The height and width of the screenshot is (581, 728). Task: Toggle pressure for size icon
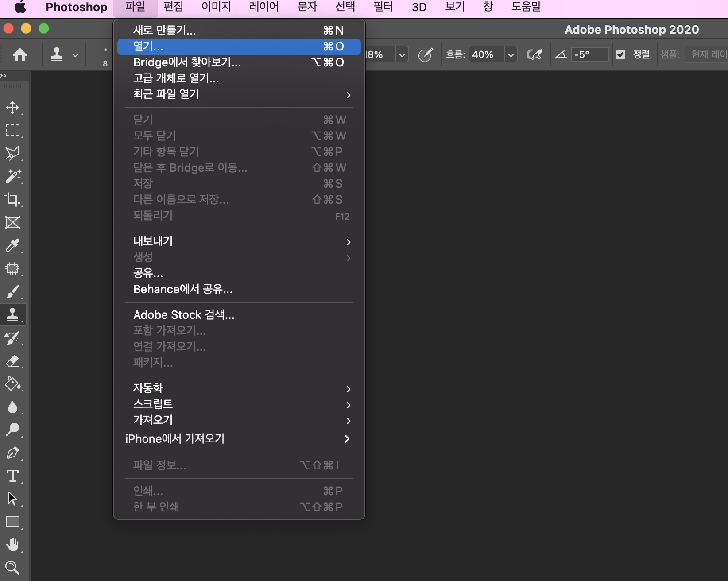point(425,54)
